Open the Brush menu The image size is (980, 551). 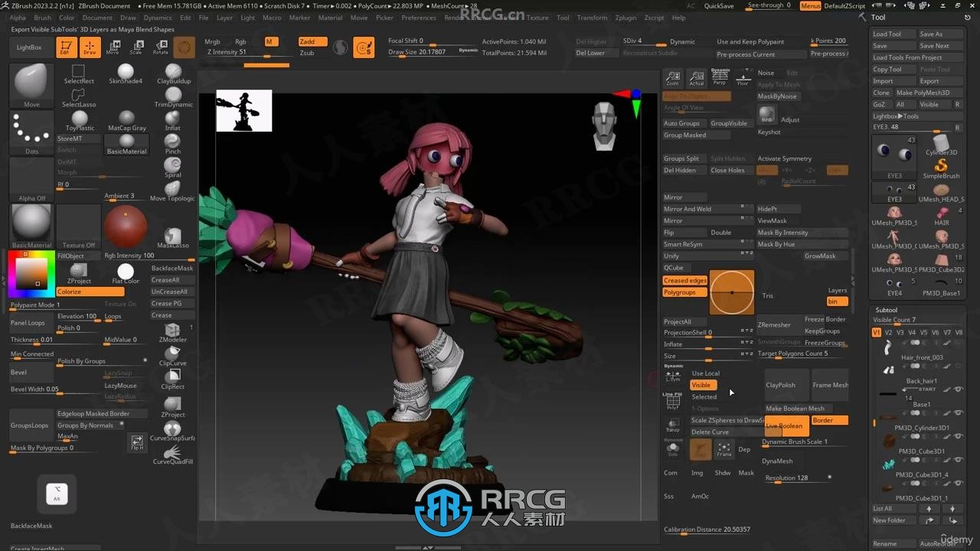[43, 18]
